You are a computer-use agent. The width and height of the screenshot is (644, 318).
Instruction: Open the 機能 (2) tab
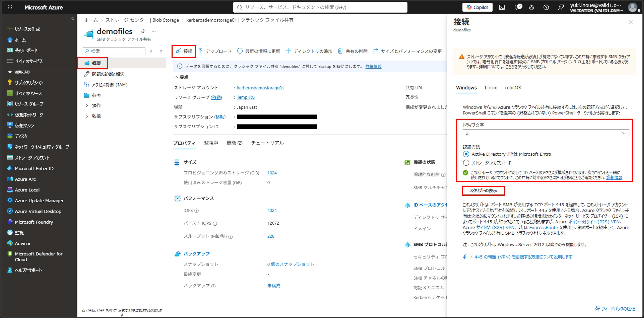[235, 143]
